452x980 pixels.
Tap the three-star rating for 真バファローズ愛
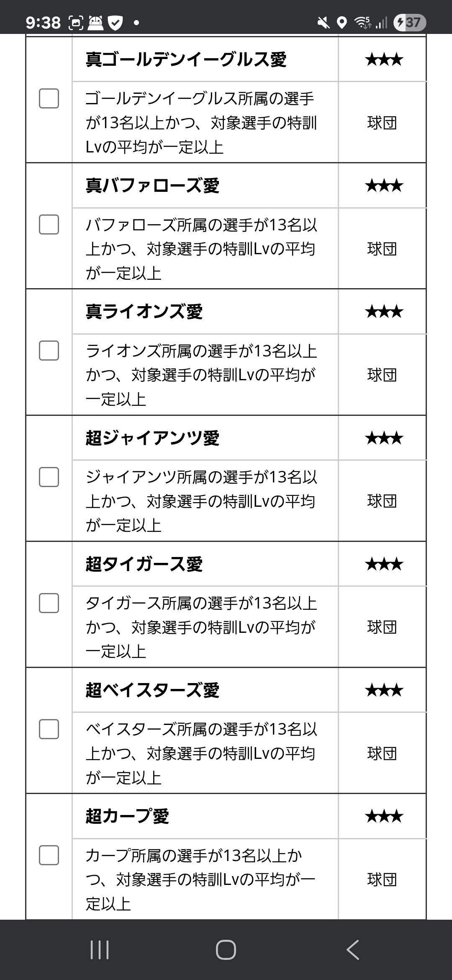click(x=384, y=186)
